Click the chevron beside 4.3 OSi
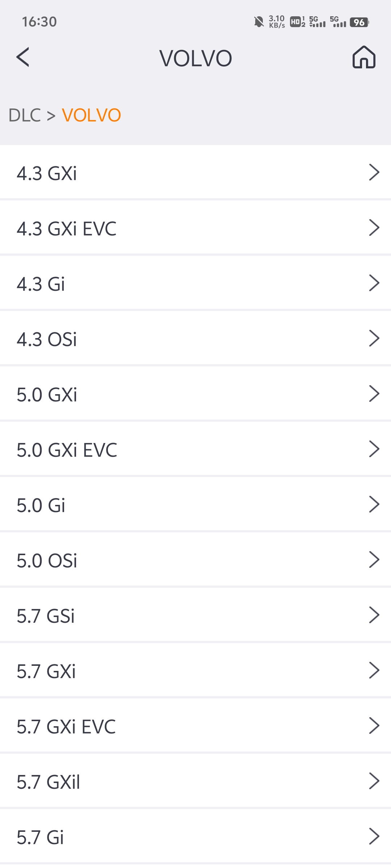The width and height of the screenshot is (391, 868). pos(374,338)
